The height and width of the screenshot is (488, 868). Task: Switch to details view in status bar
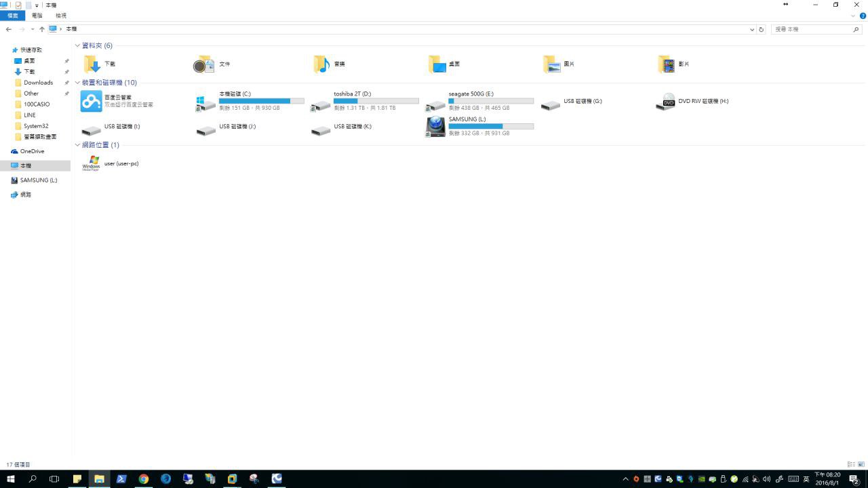click(x=851, y=464)
